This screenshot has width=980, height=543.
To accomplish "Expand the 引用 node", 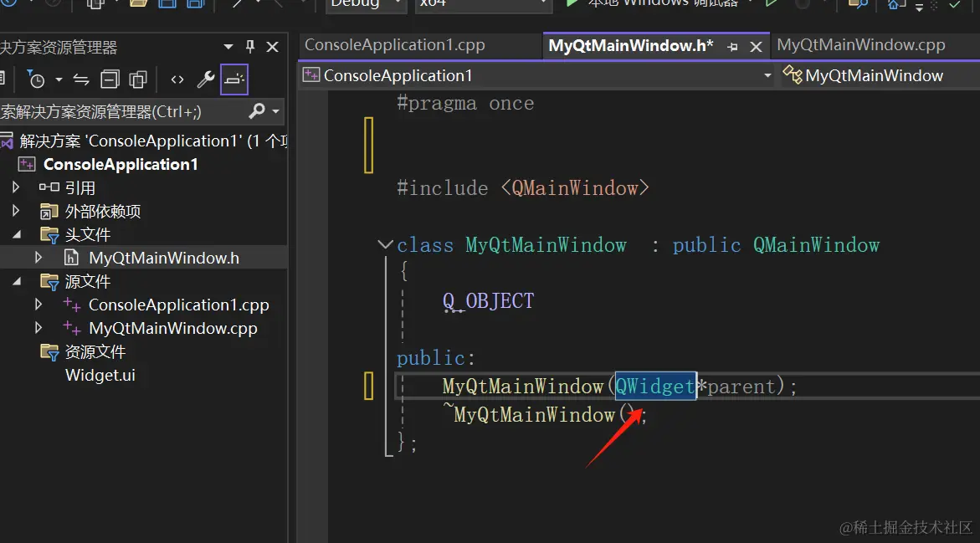I will pyautogui.click(x=16, y=187).
